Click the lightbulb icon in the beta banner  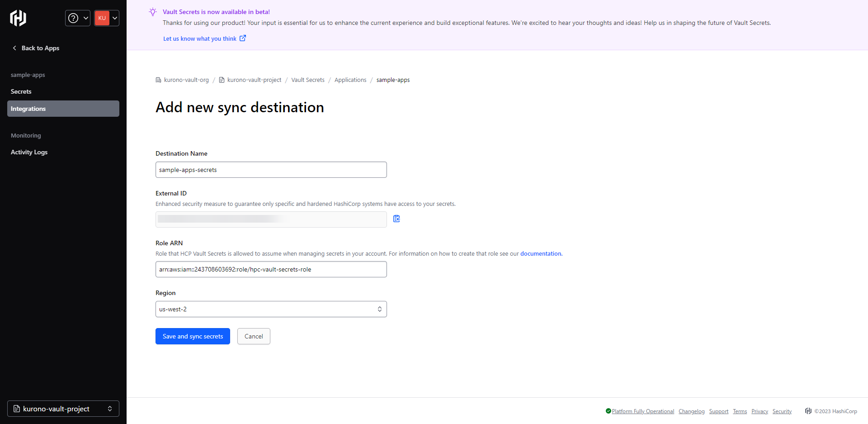pos(153,12)
